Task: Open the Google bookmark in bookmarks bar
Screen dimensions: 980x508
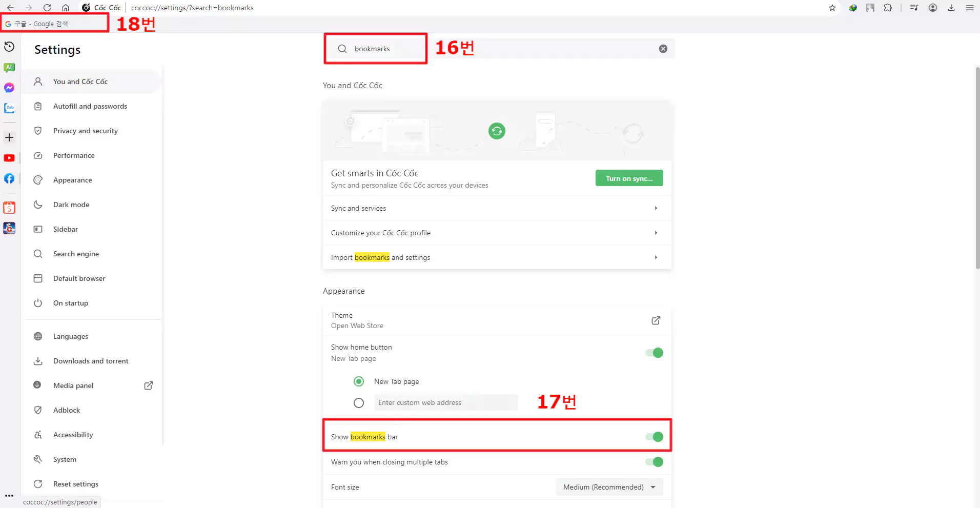Action: (36, 24)
